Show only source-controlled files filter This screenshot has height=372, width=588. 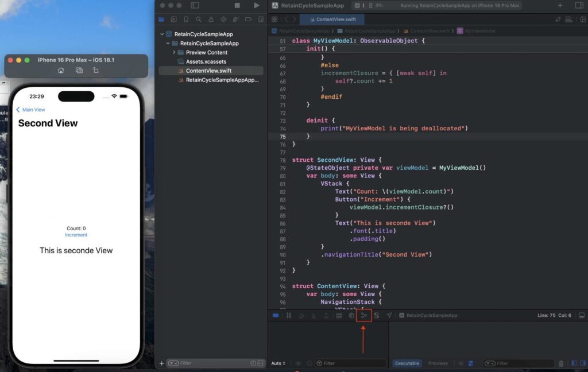click(x=260, y=363)
